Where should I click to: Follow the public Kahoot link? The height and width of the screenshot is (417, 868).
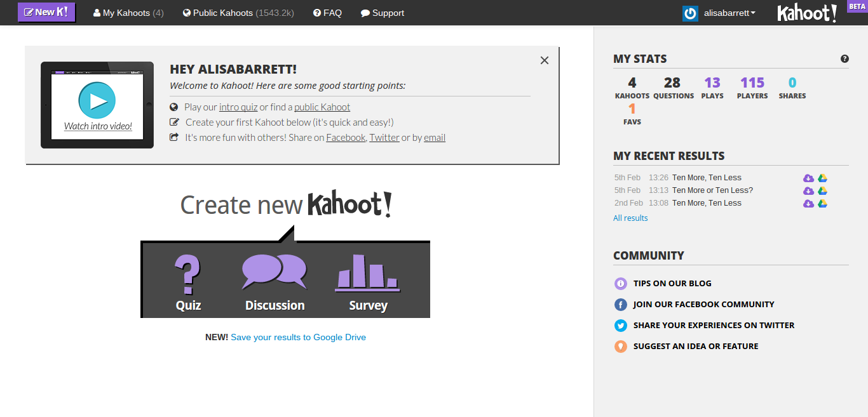(322, 107)
